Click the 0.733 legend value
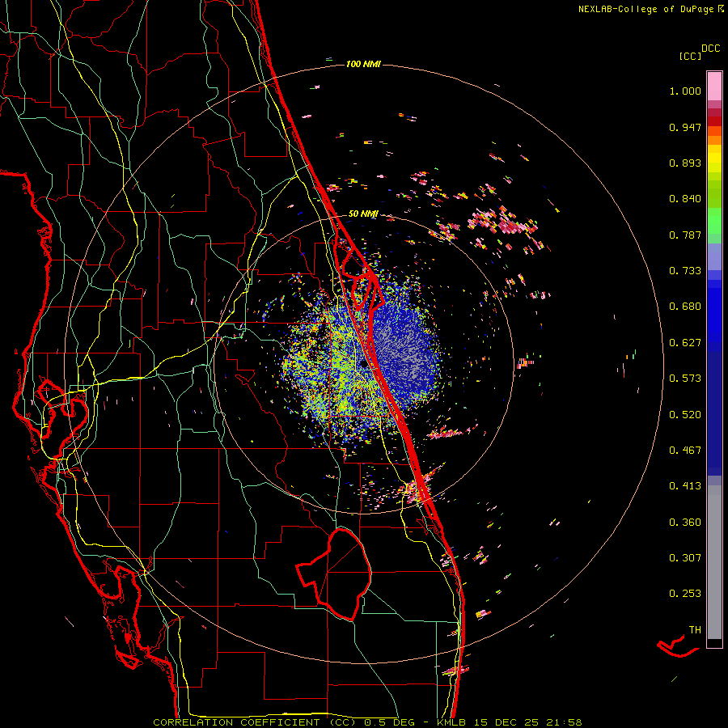Image resolution: width=728 pixels, height=728 pixels. (x=685, y=271)
